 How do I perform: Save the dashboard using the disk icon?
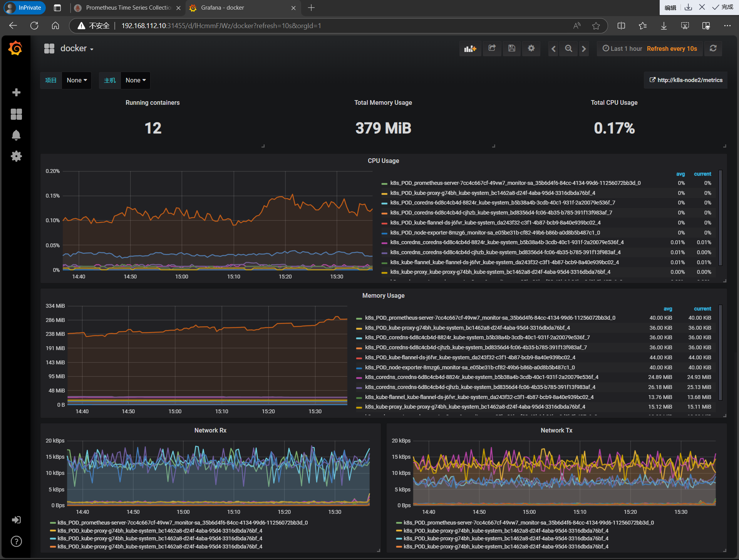click(511, 49)
